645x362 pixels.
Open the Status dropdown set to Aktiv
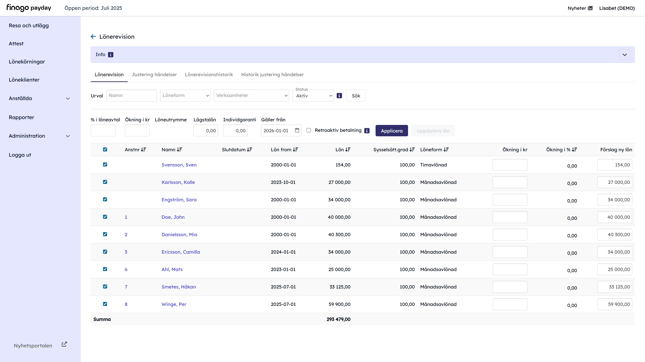click(x=313, y=96)
